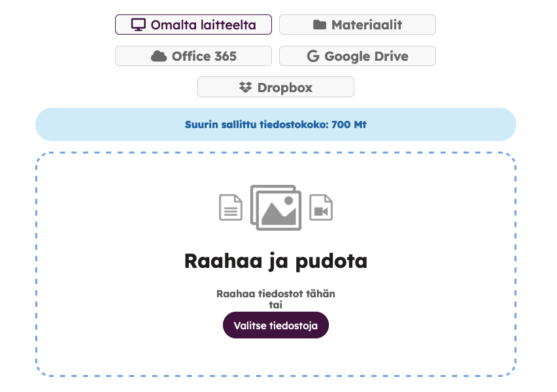557x392 pixels.
Task: Click the Suurin sallittu tiedostokoko info banner
Action: [x=276, y=125]
